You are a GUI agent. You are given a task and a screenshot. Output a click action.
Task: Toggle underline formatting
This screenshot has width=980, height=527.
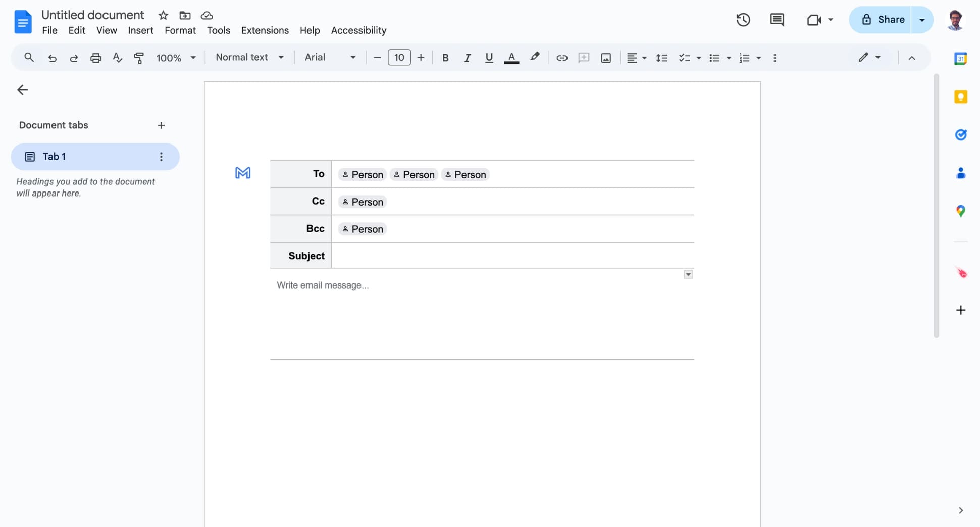tap(488, 58)
